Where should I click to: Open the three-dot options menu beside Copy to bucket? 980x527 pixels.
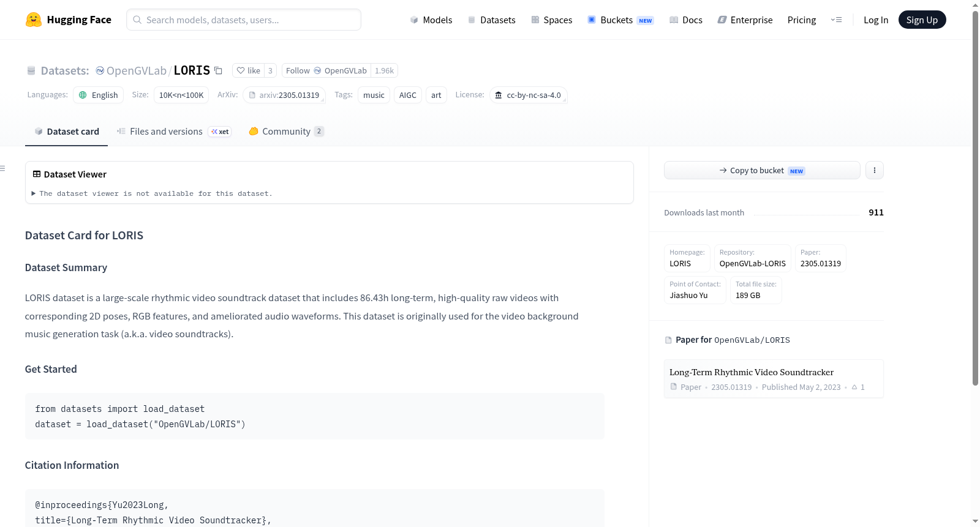(875, 170)
